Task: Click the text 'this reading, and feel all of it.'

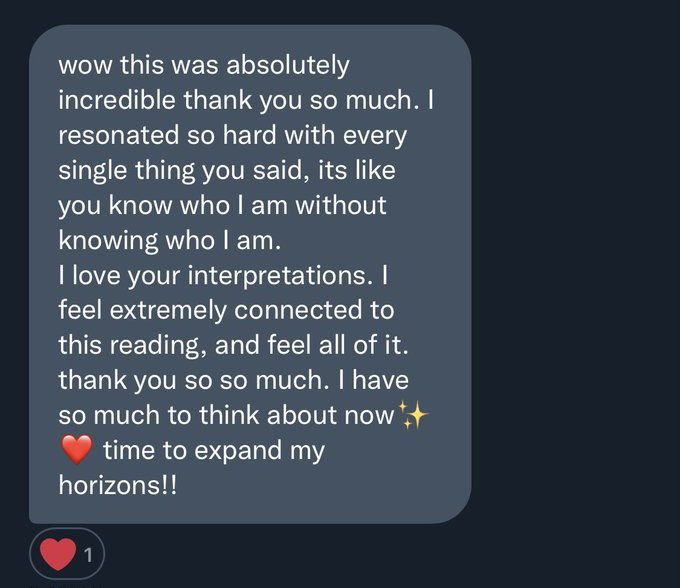Action: point(233,345)
